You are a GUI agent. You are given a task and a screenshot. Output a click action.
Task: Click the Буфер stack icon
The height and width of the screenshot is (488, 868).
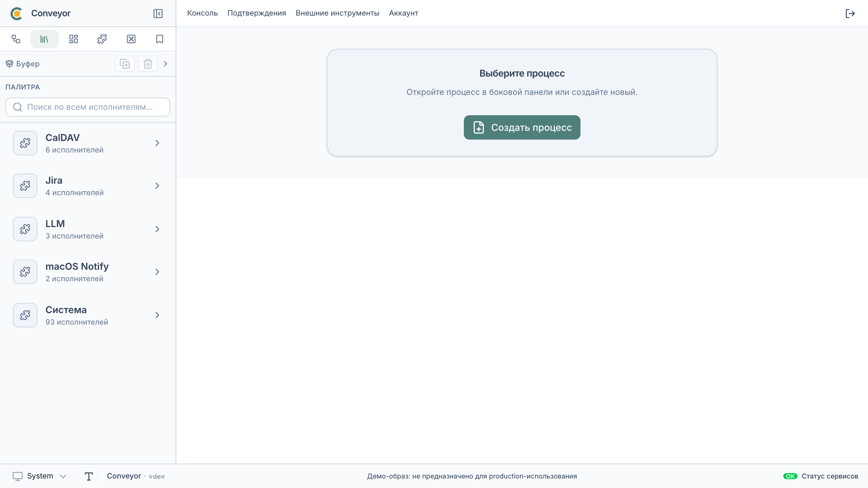[x=9, y=64]
